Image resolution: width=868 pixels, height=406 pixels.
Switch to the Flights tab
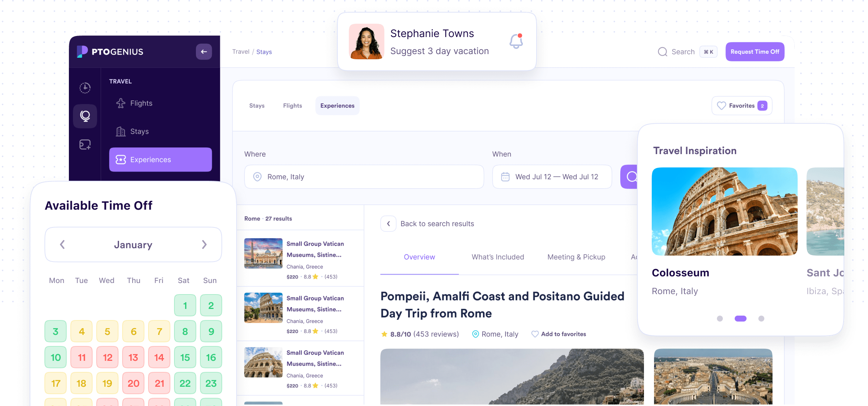pyautogui.click(x=293, y=106)
